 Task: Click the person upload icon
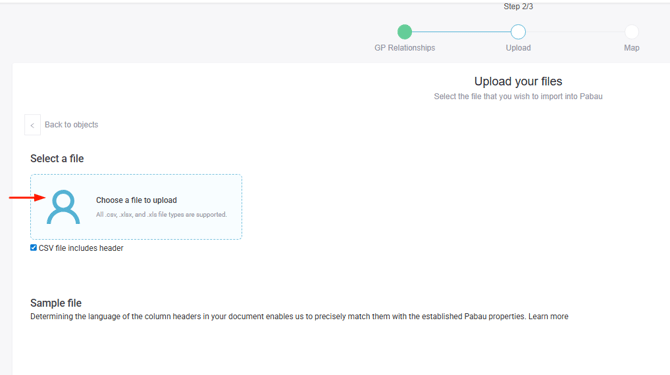[x=63, y=207]
